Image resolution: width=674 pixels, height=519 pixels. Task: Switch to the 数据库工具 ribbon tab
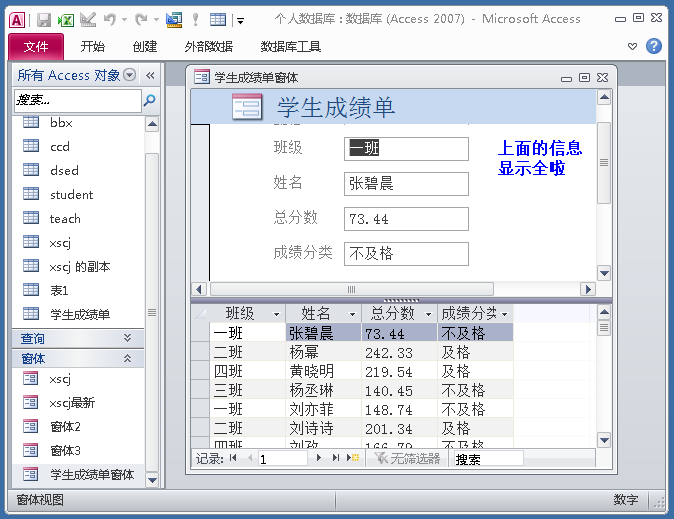pos(291,46)
